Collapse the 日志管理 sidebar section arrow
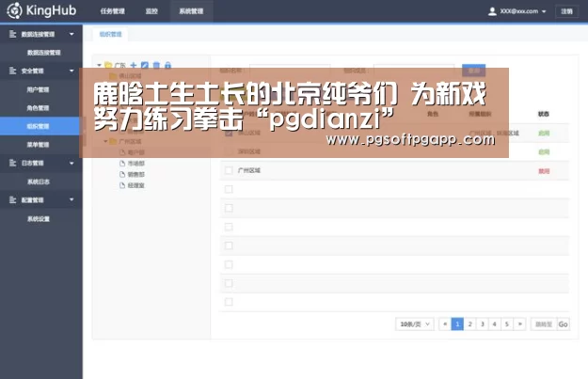The height and width of the screenshot is (379, 588). [x=72, y=163]
